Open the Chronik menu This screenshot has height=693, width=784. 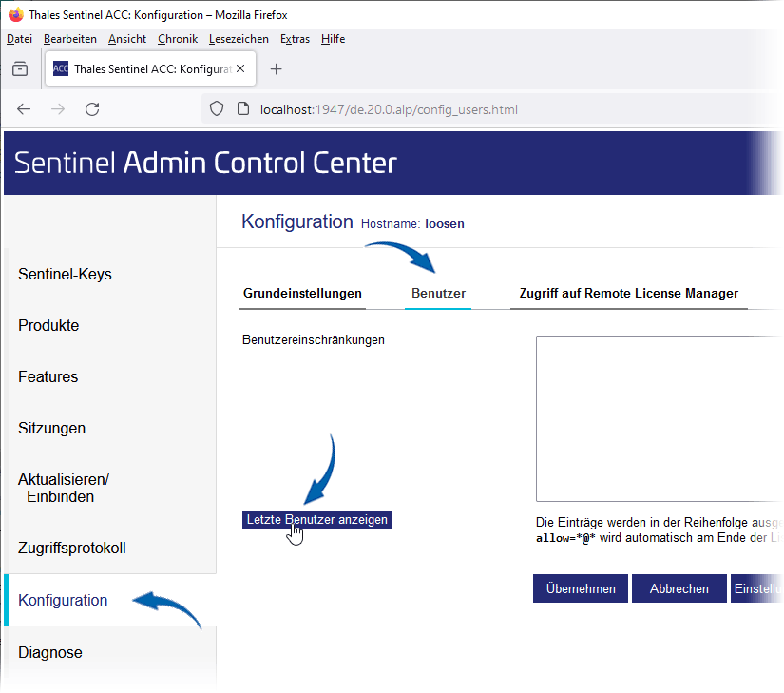tap(178, 39)
